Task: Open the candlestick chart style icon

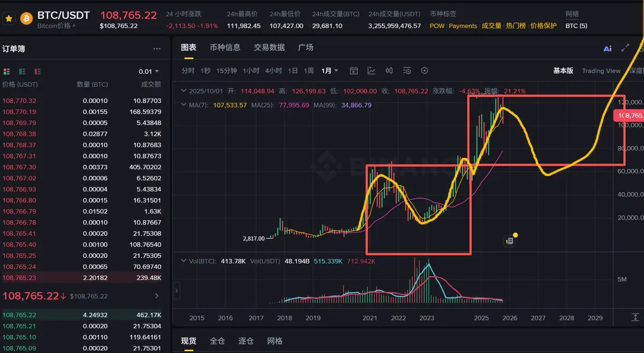Action: 389,70
